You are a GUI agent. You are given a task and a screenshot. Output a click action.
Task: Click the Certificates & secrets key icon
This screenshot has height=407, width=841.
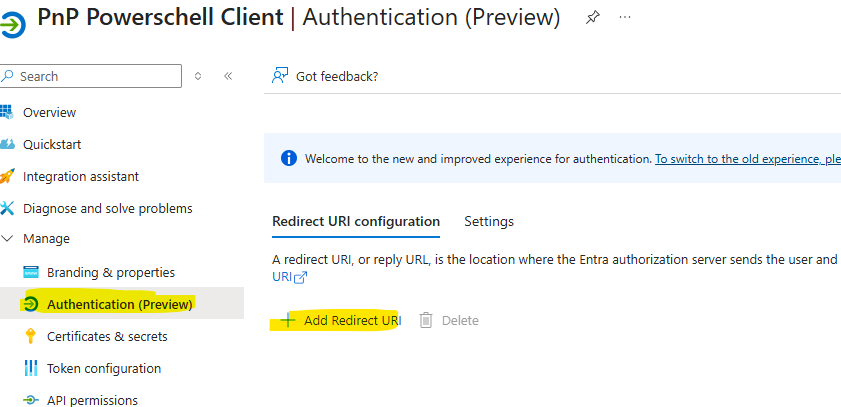point(30,336)
